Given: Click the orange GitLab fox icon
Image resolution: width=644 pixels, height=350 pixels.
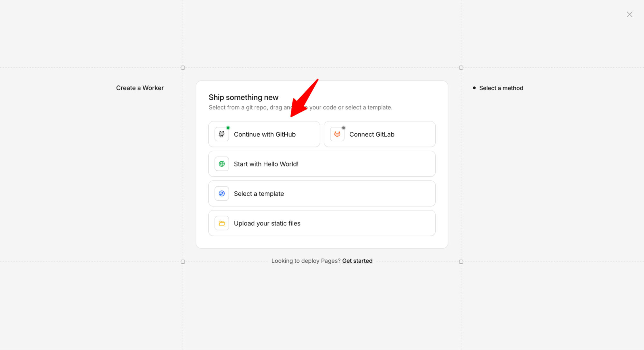Looking at the screenshot, I should (x=337, y=134).
